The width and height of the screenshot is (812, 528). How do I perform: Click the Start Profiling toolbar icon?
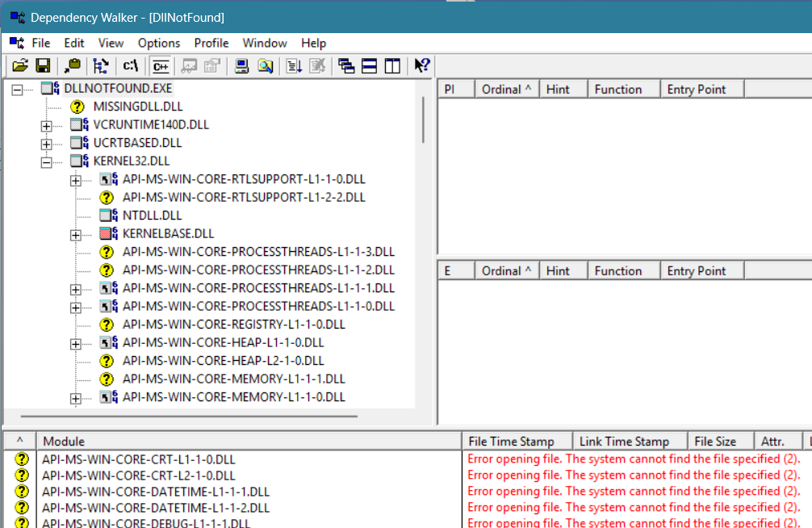(294, 66)
